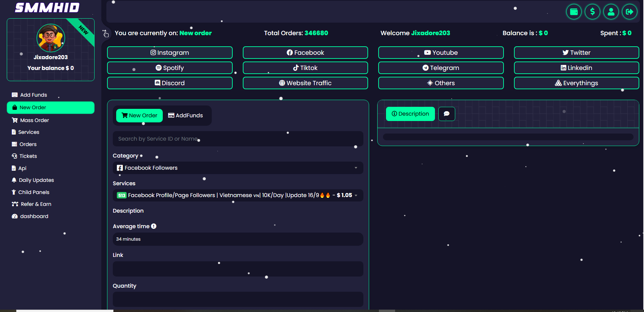Viewport: 644px width, 312px height.
Task: Filter services by Spotify
Action: tap(170, 68)
